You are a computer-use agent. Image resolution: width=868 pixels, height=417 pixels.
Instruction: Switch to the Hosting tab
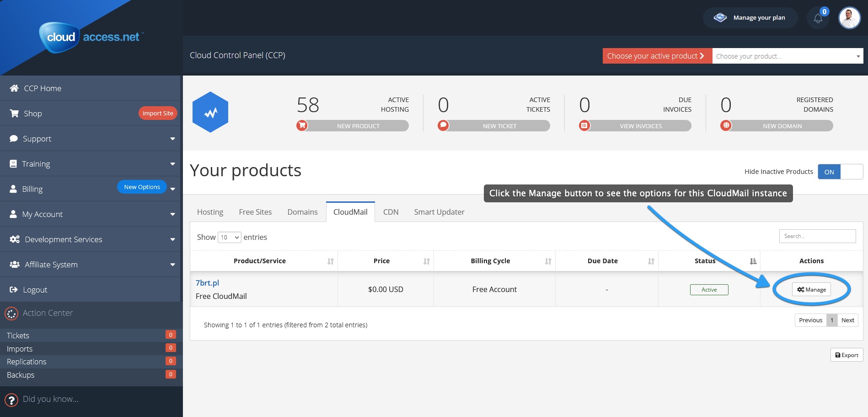[210, 212]
